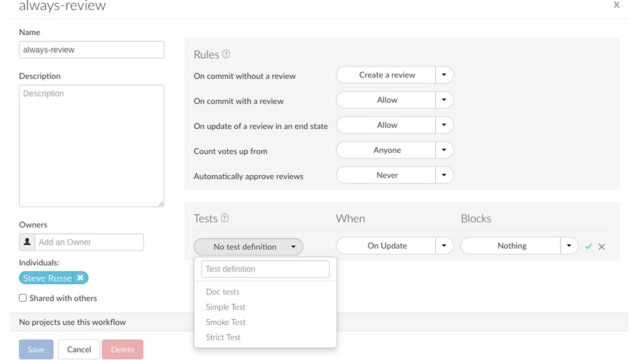Remove Steve Russe from owners

80,278
